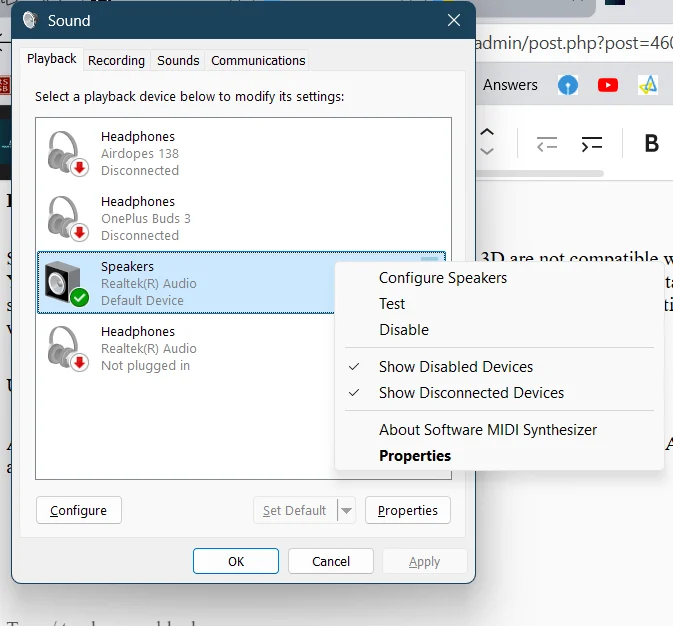
Task: Click the Sound dialog speaker icon in title bar
Action: (30, 20)
